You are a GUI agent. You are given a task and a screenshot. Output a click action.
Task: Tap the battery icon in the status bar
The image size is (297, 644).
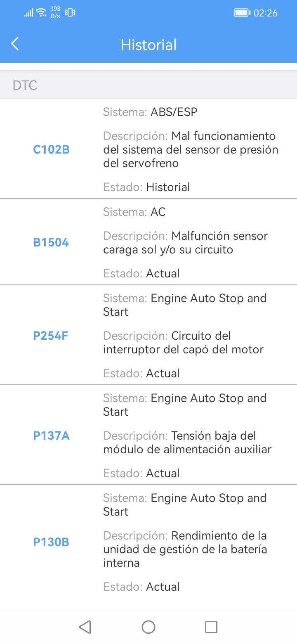(242, 13)
